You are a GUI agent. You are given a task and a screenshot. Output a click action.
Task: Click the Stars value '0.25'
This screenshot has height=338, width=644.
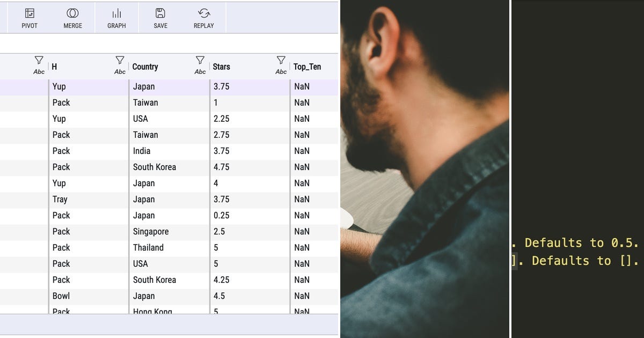click(221, 215)
